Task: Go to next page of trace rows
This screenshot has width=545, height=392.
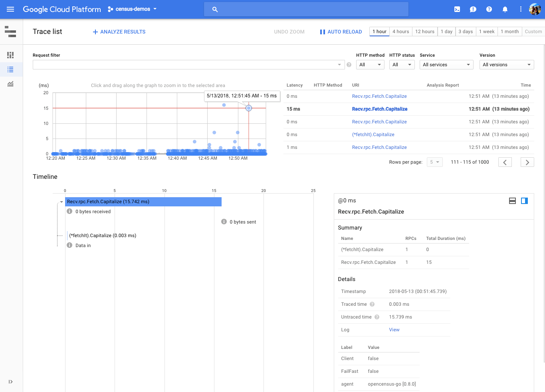Action: (527, 162)
